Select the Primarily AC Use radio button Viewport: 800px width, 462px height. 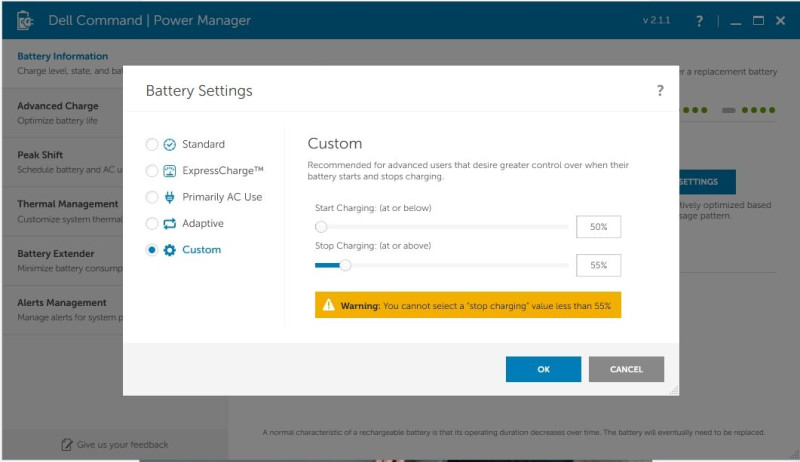[x=152, y=197]
